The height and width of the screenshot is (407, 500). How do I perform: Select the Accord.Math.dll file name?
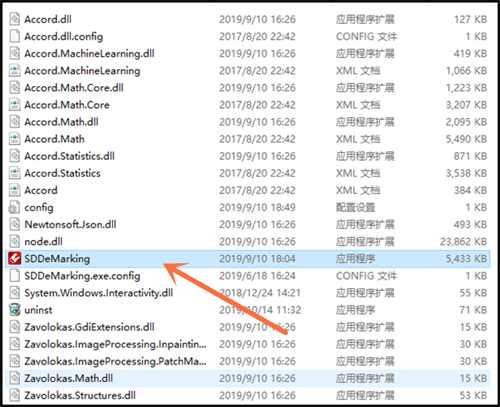pos(61,122)
